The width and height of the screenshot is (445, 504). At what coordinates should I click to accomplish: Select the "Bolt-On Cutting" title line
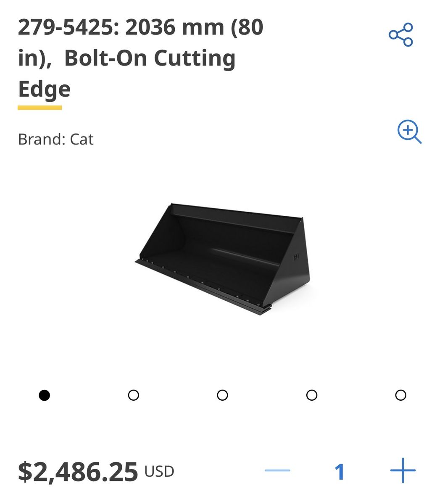point(150,58)
